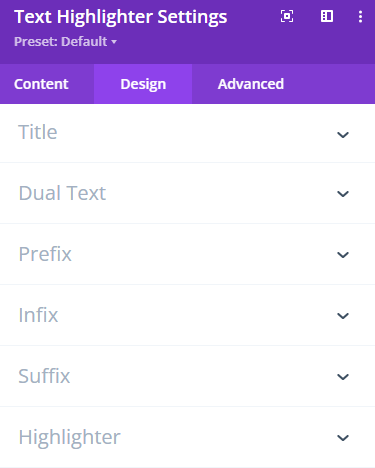
Task: Click the Highlighter row's chevron arrow
Action: click(343, 438)
